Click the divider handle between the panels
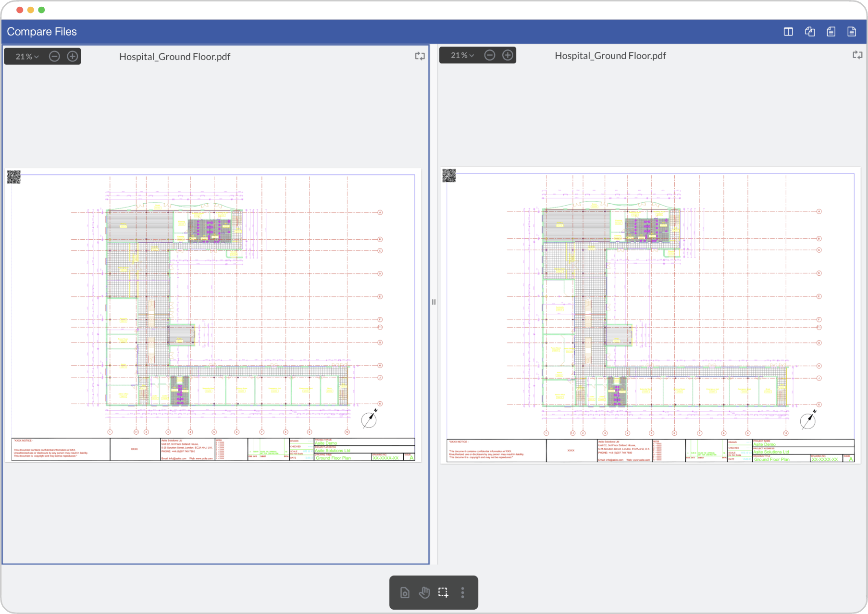868x614 pixels. click(x=434, y=302)
